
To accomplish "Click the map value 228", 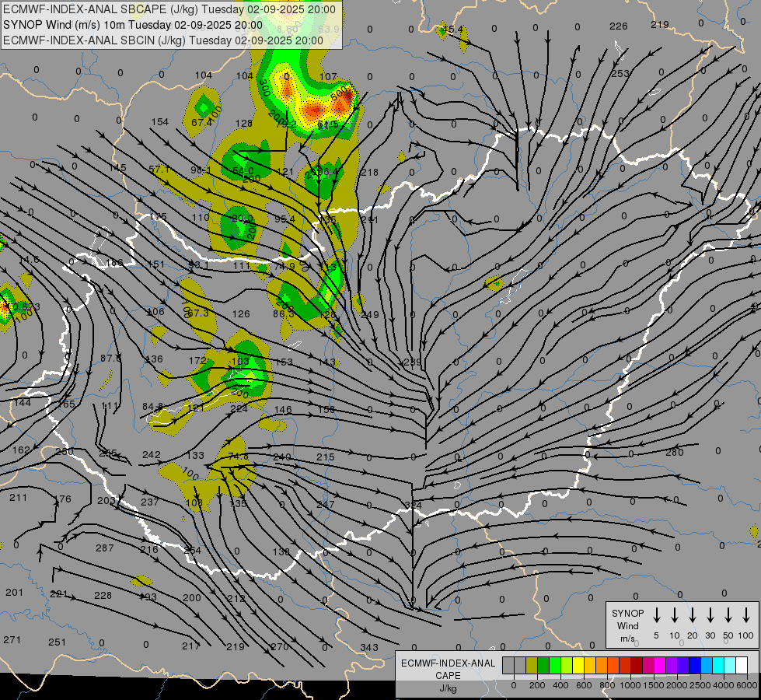I will 103,596.
